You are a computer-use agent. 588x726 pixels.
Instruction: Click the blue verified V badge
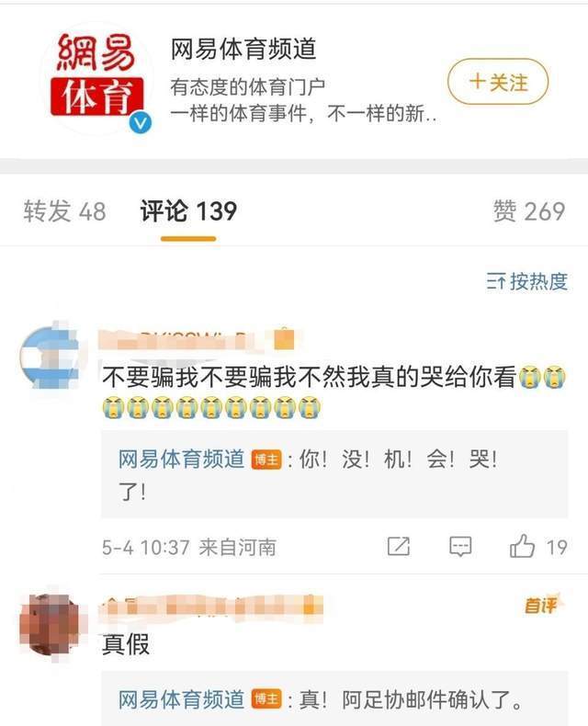[x=141, y=123]
